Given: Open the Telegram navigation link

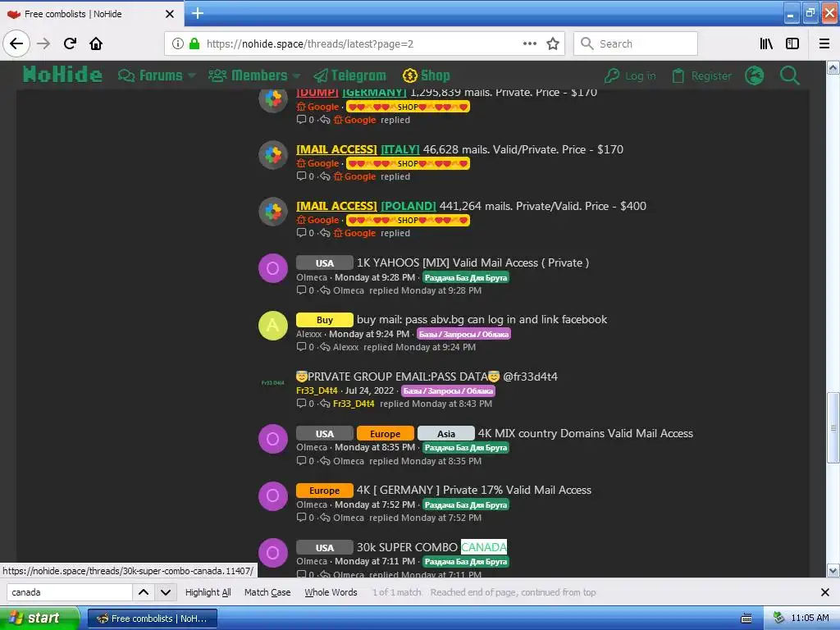Looking at the screenshot, I should click(x=349, y=75).
